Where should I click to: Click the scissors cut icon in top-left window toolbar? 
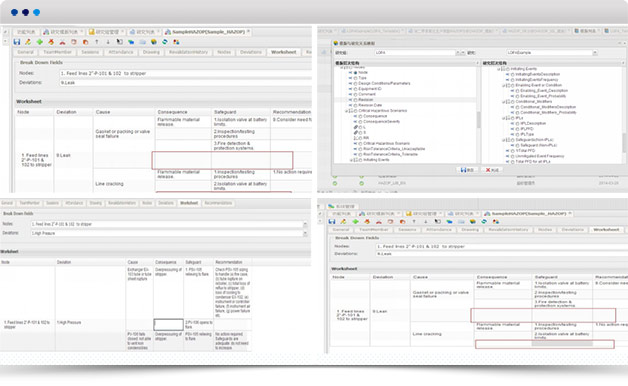[x=62, y=42]
